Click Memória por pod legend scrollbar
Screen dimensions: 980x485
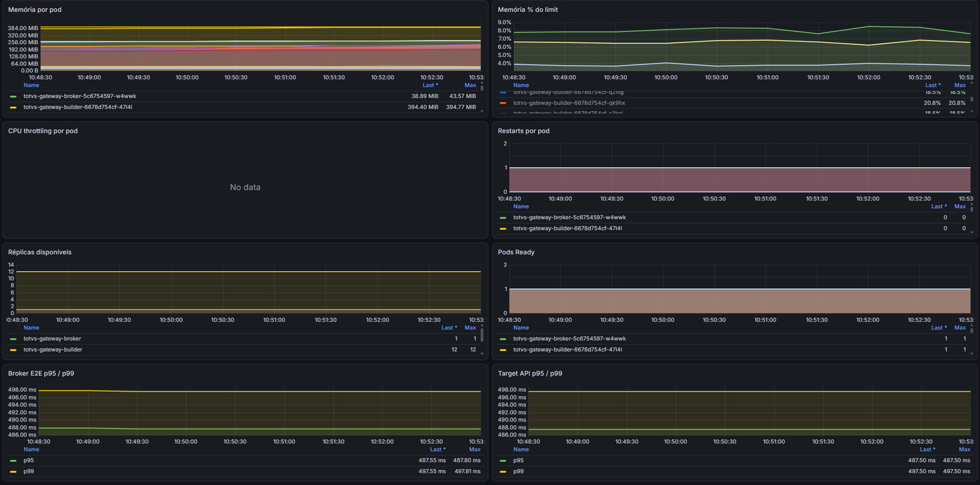pyautogui.click(x=482, y=87)
